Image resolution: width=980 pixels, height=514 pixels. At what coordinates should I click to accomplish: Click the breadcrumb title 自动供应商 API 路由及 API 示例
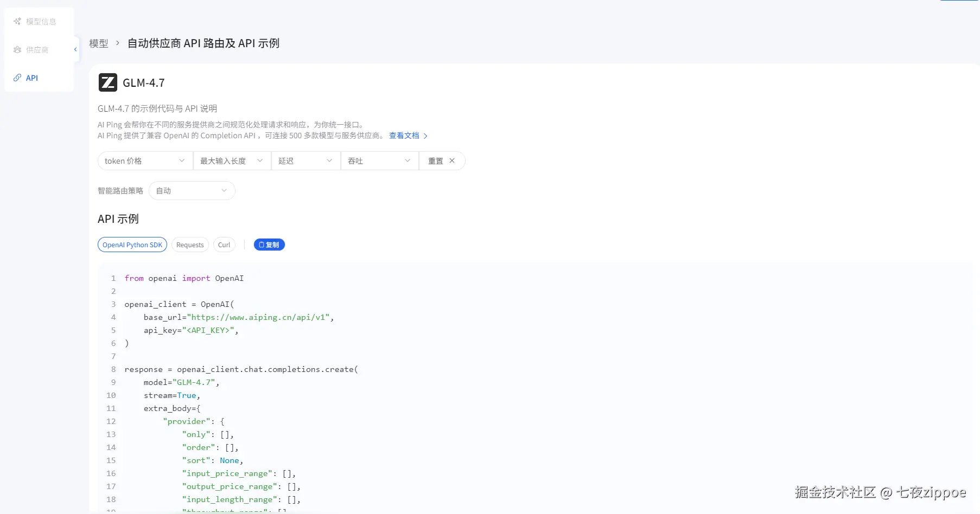click(203, 43)
